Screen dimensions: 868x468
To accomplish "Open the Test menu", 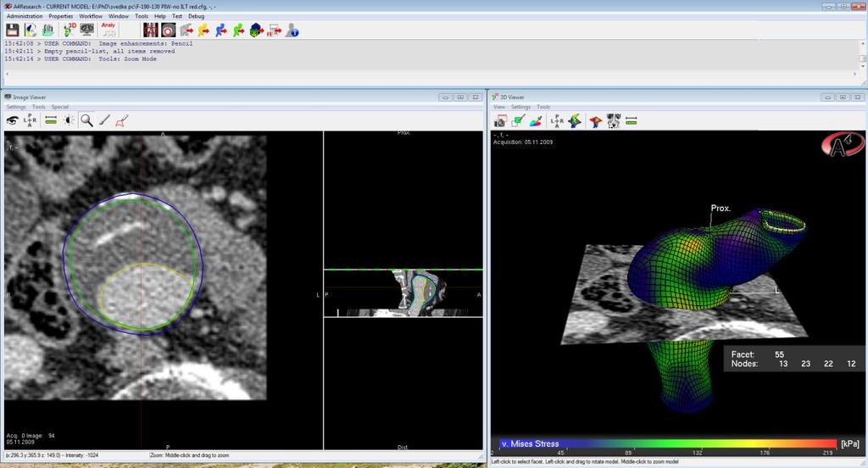I will click(177, 16).
